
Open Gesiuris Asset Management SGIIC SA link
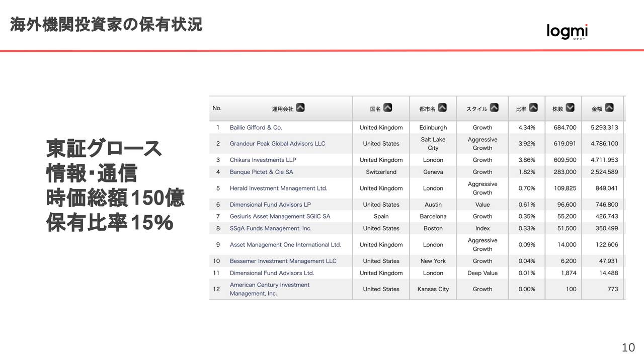click(x=280, y=217)
